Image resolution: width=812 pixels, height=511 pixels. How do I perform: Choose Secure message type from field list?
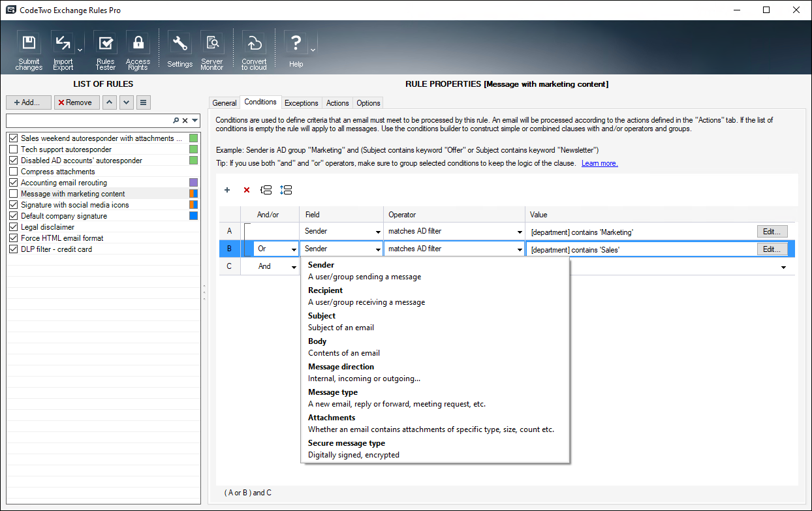click(x=435, y=449)
